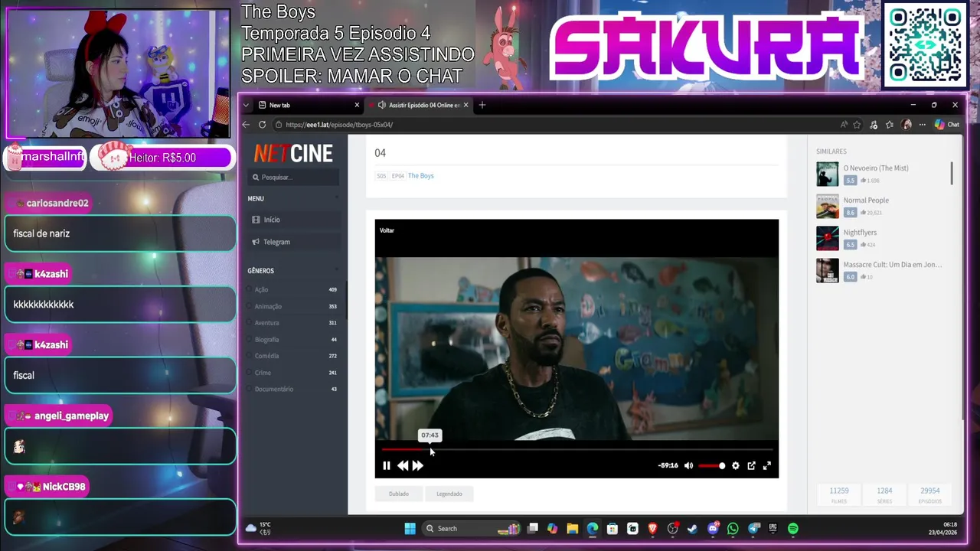Open the Nightflyers thumbnail
The height and width of the screenshot is (551, 980).
coord(827,238)
